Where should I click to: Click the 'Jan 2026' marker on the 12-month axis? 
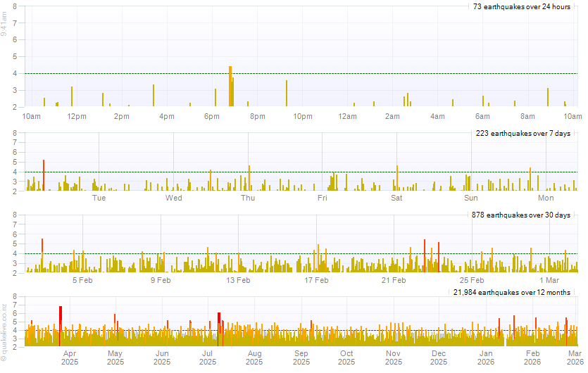coord(486,358)
